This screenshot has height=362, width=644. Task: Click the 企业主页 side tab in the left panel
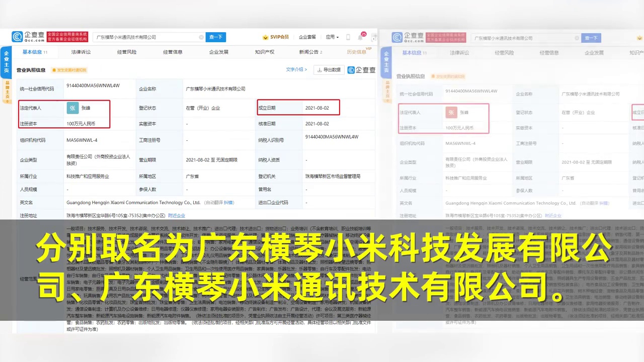[7, 61]
